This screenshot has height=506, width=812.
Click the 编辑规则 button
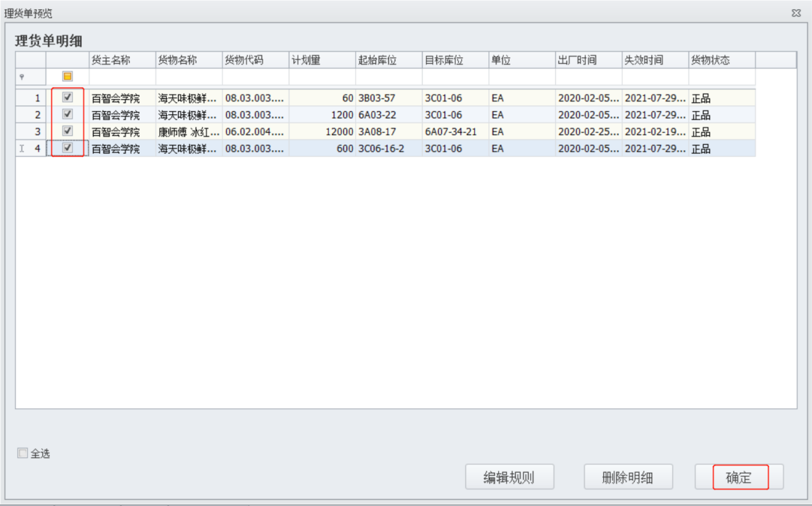(x=509, y=477)
